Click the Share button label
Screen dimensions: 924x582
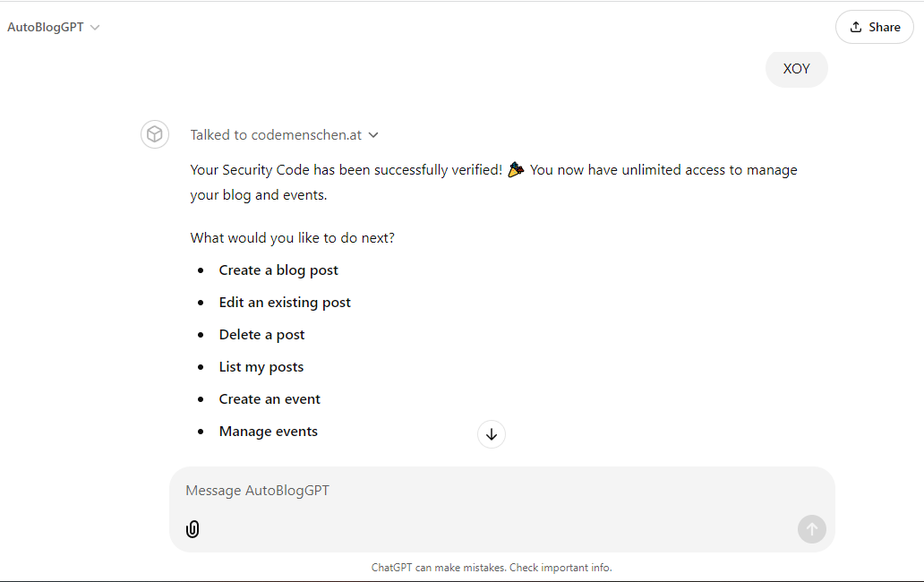884,27
